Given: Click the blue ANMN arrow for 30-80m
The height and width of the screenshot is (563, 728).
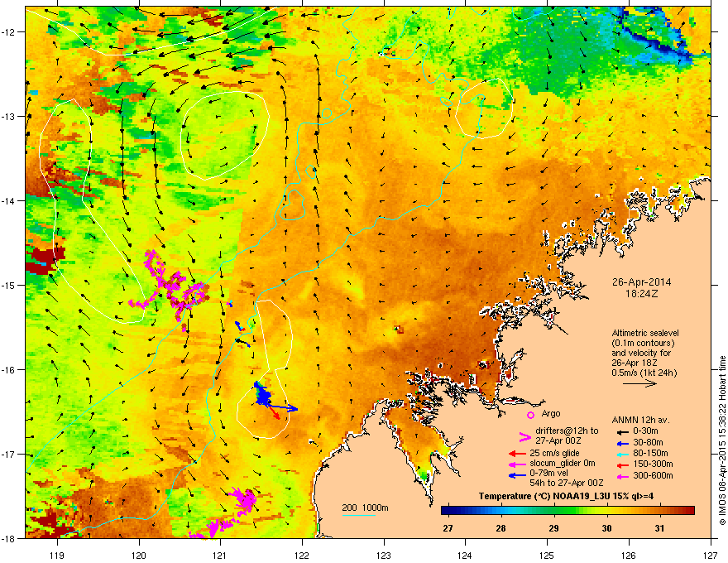Looking at the screenshot, I should coord(623,443).
